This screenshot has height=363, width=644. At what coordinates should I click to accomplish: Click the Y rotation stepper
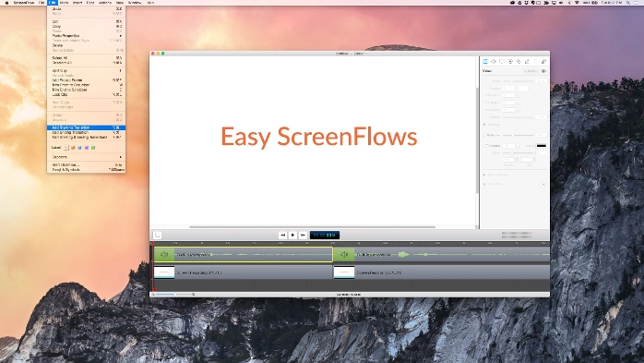click(x=518, y=103)
